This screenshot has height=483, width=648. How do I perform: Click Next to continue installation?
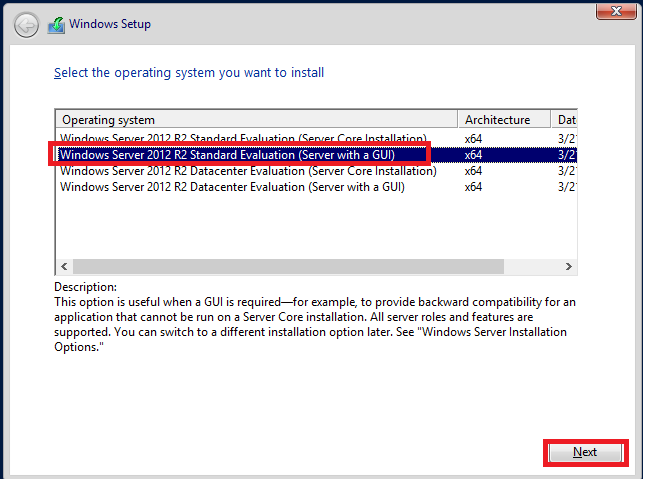click(x=585, y=452)
